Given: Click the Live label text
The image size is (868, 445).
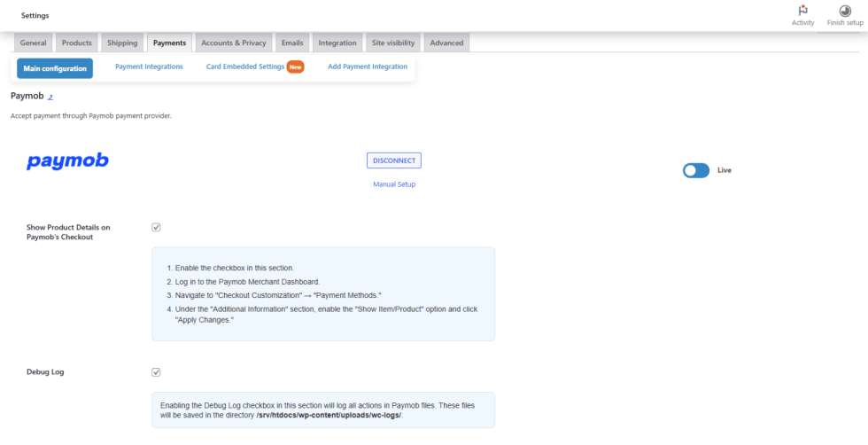Looking at the screenshot, I should tap(725, 170).
